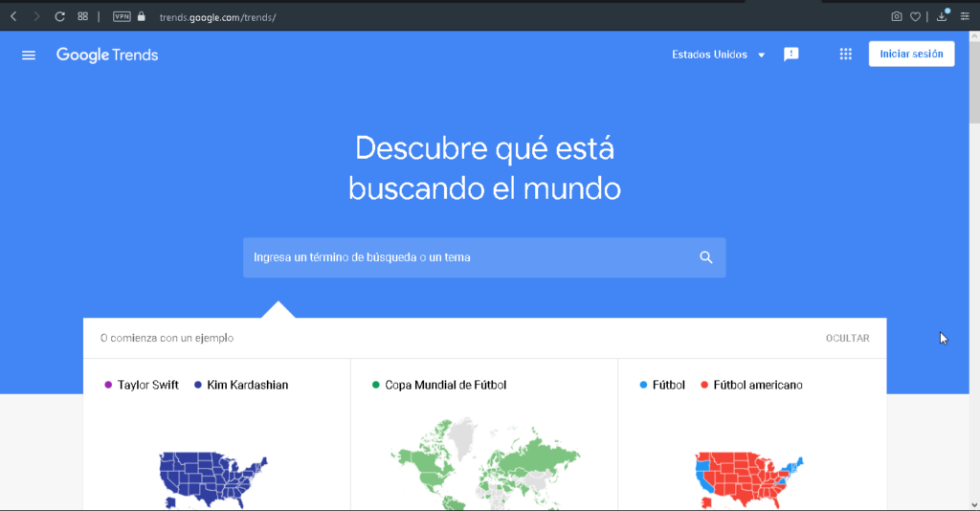This screenshot has width=980, height=511.
Task: Click the magnifying glass search icon
Action: [x=706, y=257]
